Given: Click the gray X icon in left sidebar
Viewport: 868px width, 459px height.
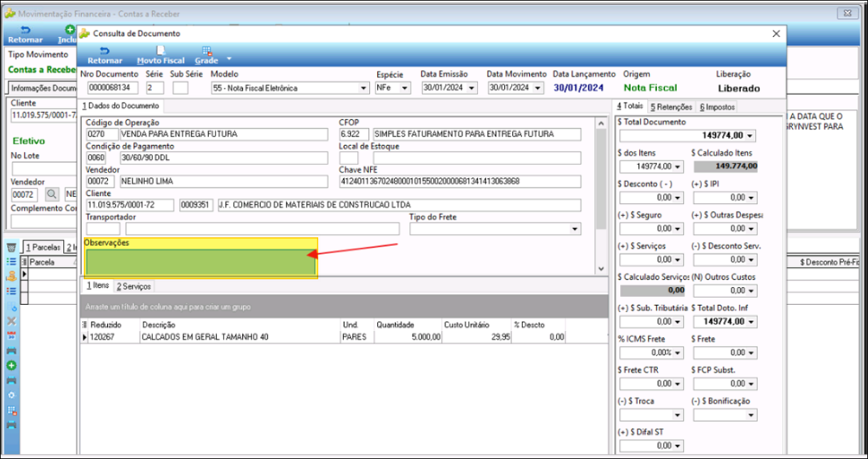Looking at the screenshot, I should (11, 320).
